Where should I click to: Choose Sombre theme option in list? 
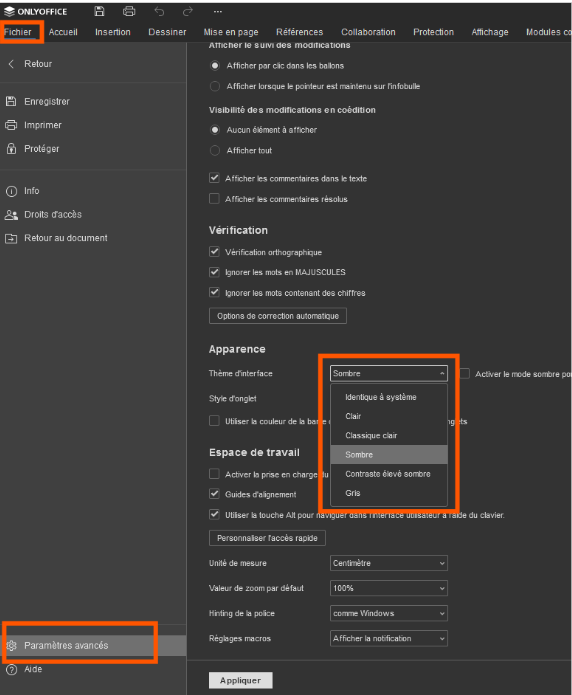pyautogui.click(x=389, y=455)
